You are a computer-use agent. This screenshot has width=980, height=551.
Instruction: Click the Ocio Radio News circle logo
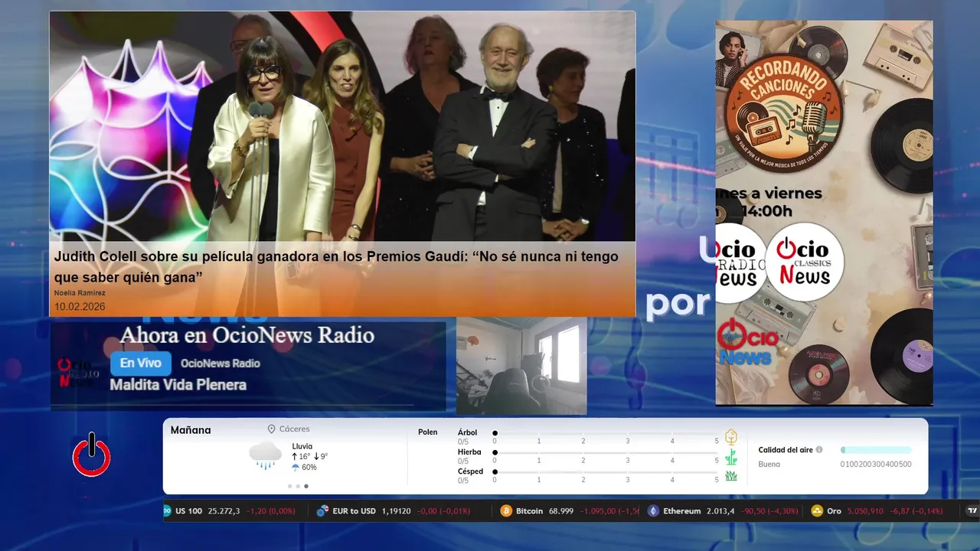point(740,262)
